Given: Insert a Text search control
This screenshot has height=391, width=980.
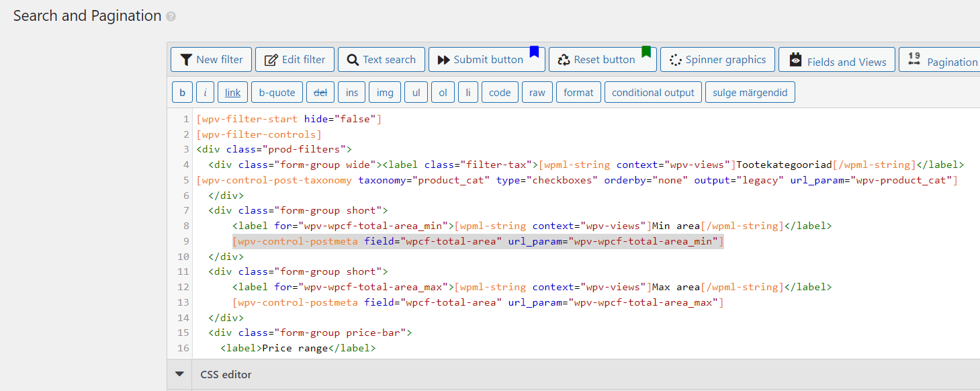Looking at the screenshot, I should [x=382, y=59].
